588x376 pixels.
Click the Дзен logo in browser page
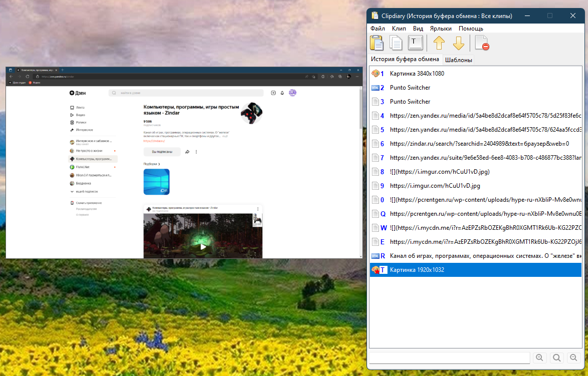click(78, 93)
